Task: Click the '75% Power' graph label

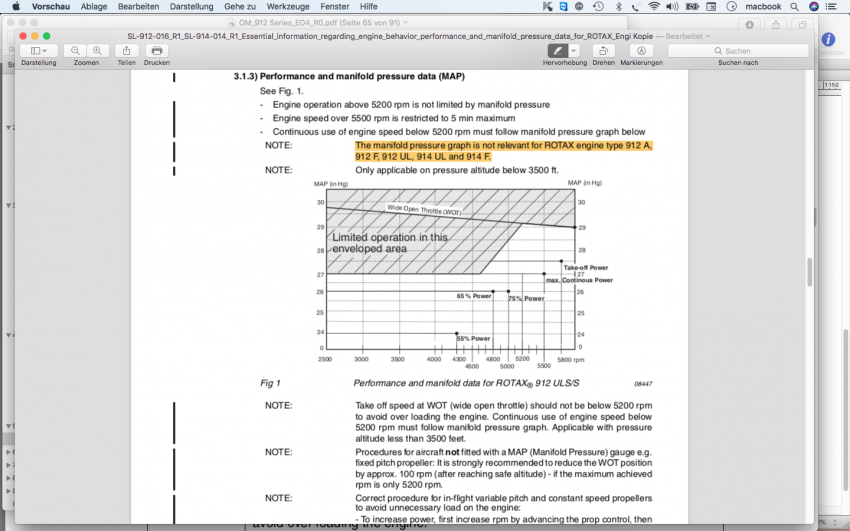Action: pyautogui.click(x=526, y=299)
